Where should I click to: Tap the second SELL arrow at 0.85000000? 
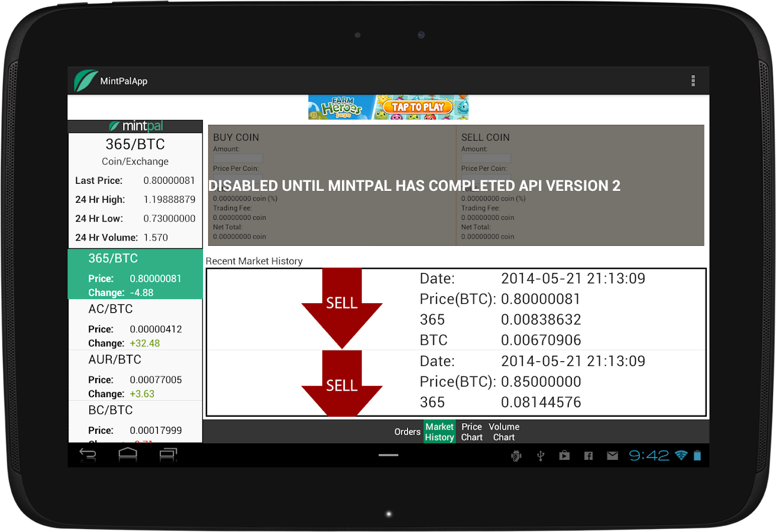pos(342,384)
